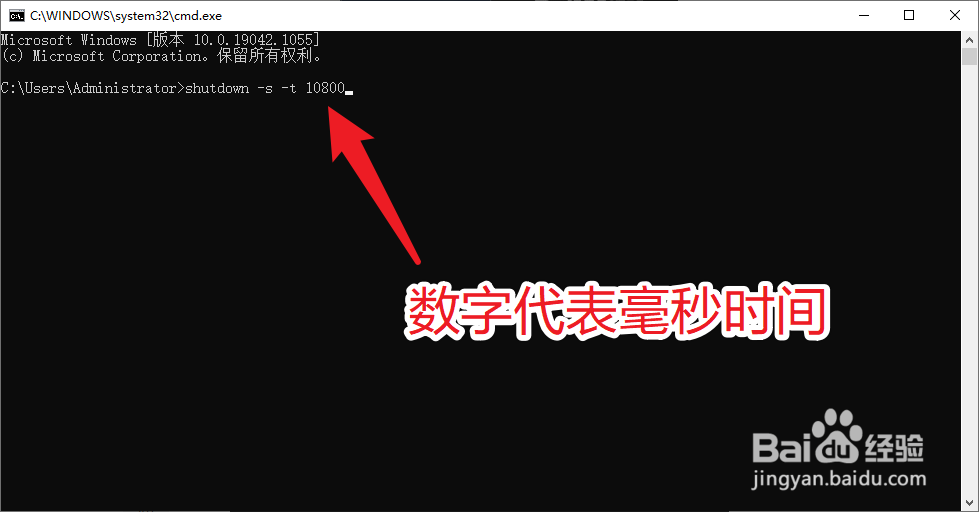Click the vertical scrollbar thumb

pos(969,56)
